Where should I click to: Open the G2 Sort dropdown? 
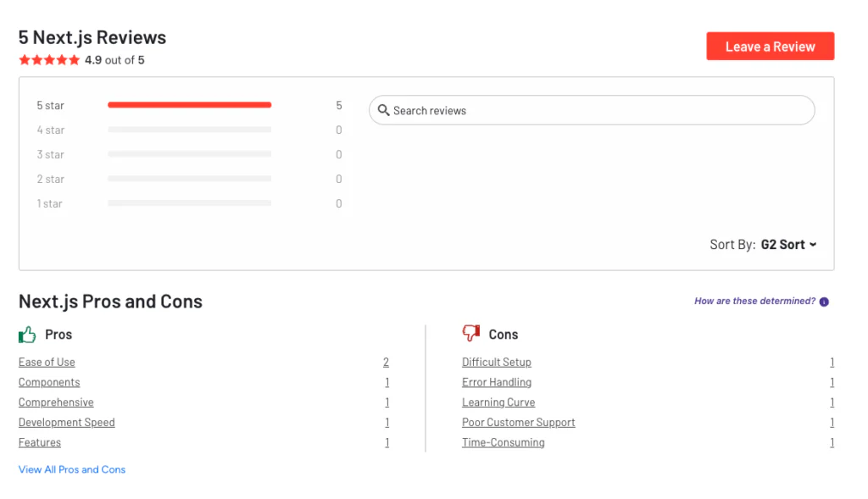click(788, 244)
